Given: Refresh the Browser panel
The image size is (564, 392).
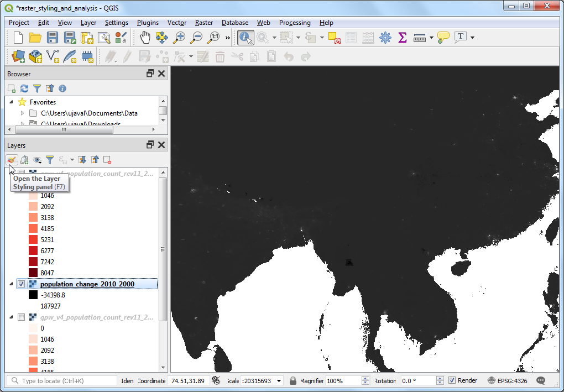Looking at the screenshot, I should pyautogui.click(x=24, y=88).
